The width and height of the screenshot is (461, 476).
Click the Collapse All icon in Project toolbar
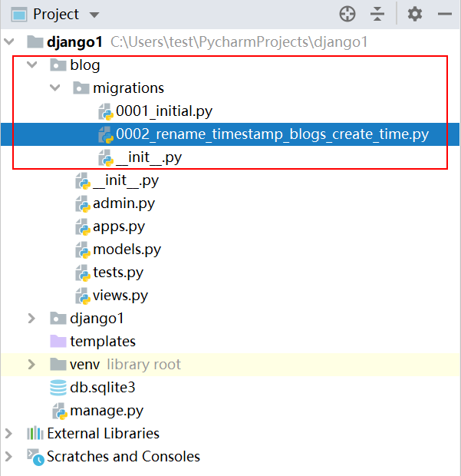(377, 15)
